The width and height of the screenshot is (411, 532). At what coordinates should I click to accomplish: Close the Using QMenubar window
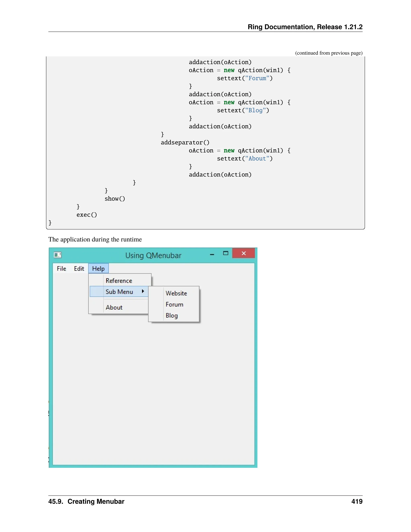(243, 253)
